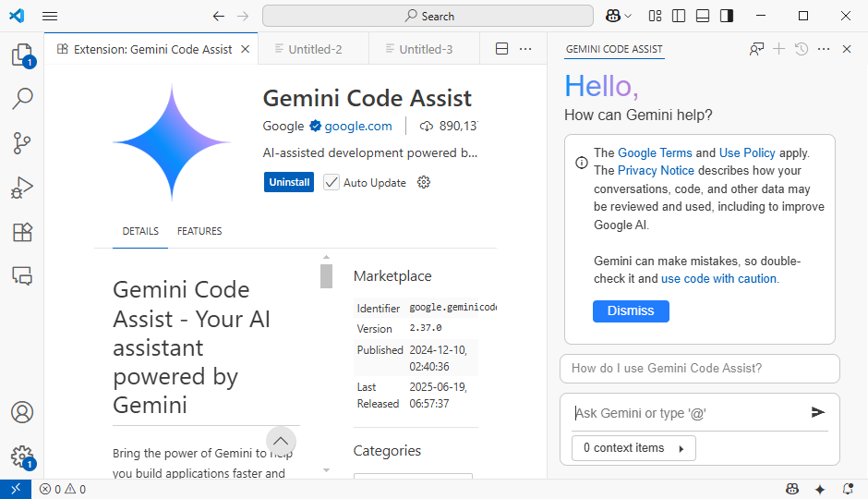Open the Privacy Notice link

pos(656,171)
